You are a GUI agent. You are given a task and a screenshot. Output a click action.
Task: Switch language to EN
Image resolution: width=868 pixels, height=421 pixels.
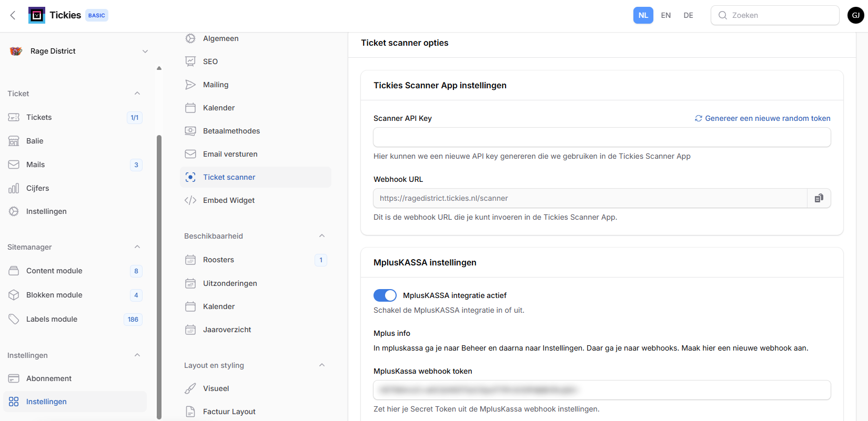point(666,15)
